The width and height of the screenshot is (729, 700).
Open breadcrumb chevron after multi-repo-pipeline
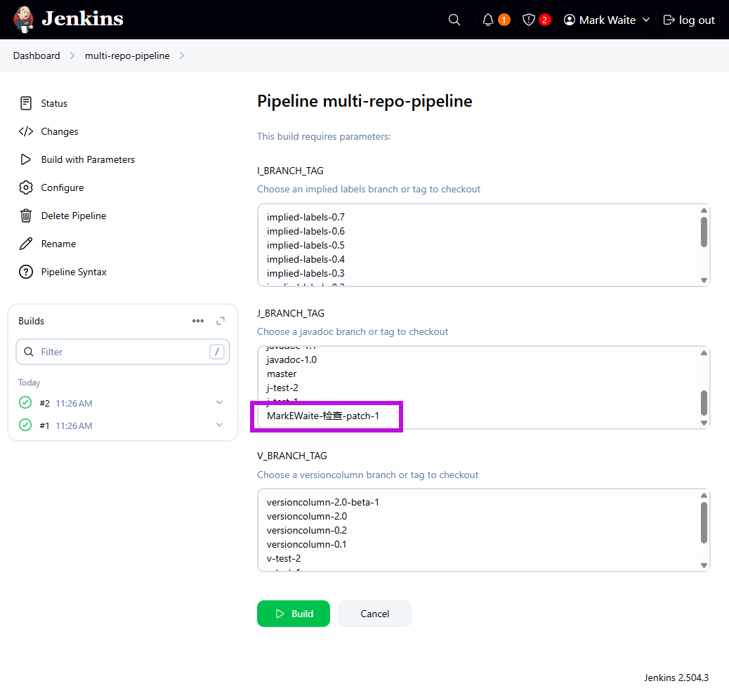(182, 55)
